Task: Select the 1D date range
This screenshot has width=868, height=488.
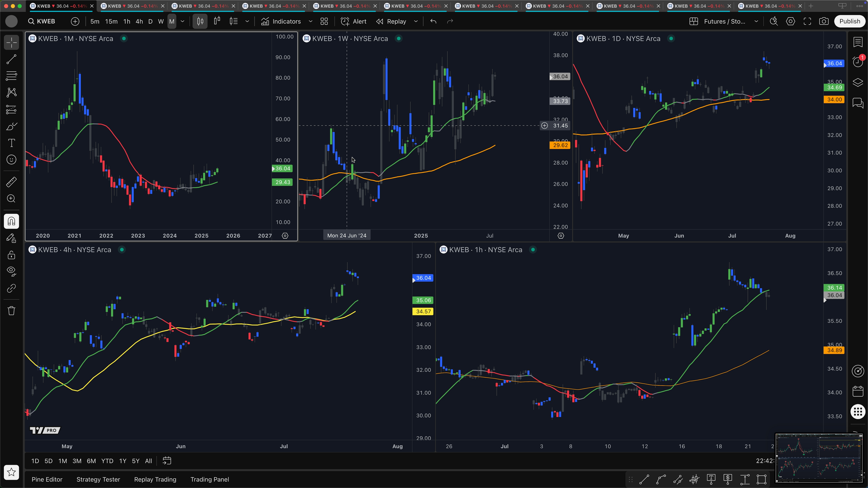Action: pyautogui.click(x=35, y=461)
